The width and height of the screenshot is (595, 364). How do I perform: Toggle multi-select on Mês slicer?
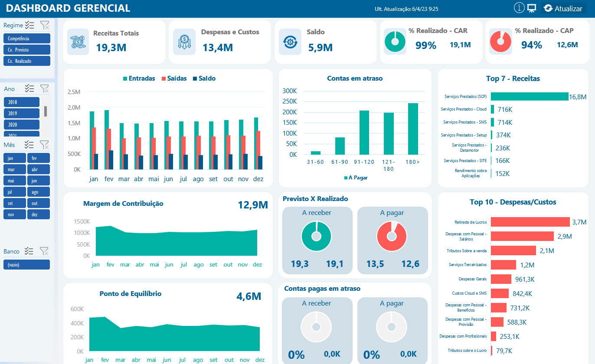(x=29, y=144)
